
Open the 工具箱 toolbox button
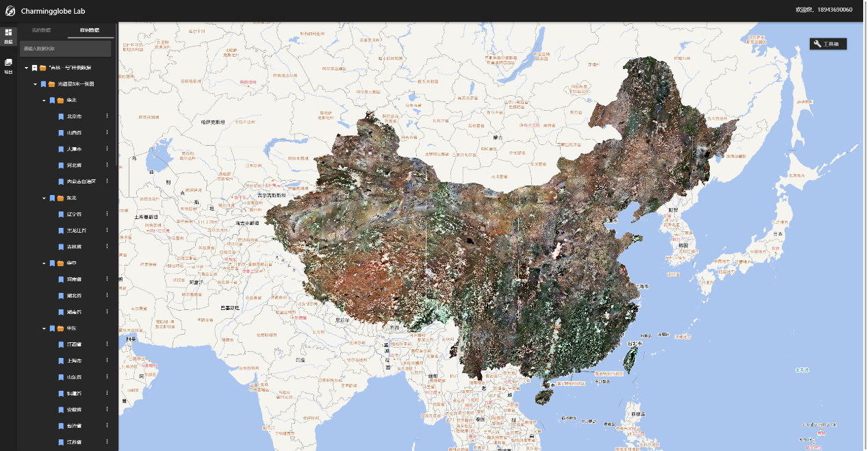click(828, 44)
